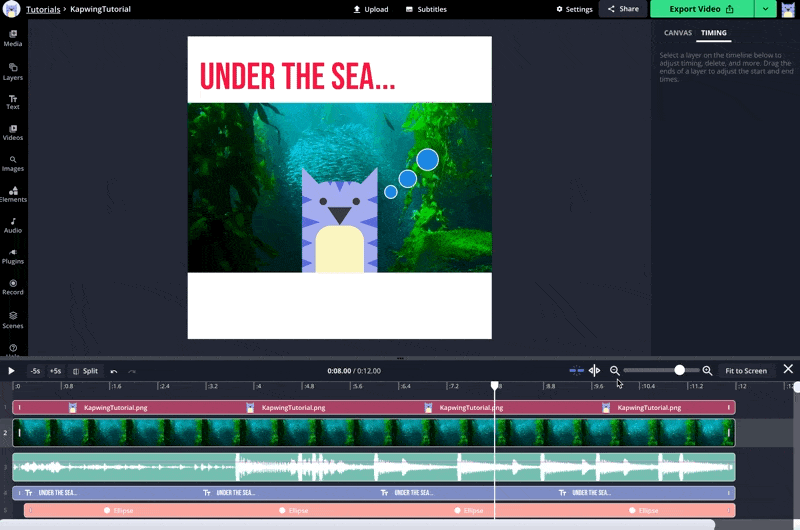Open the Audio panel

coord(13,225)
